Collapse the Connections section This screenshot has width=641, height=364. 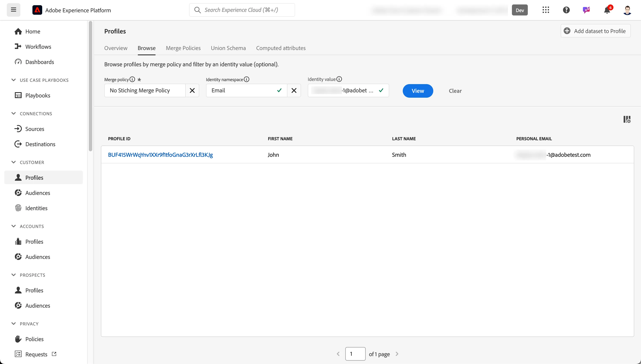[14, 114]
